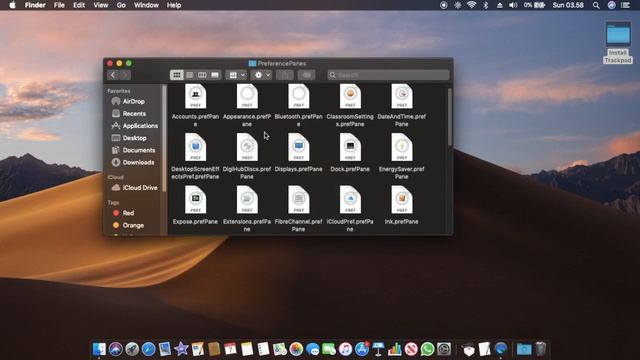Image resolution: width=640 pixels, height=360 pixels.
Task: Open the Finder menu
Action: (x=35, y=5)
